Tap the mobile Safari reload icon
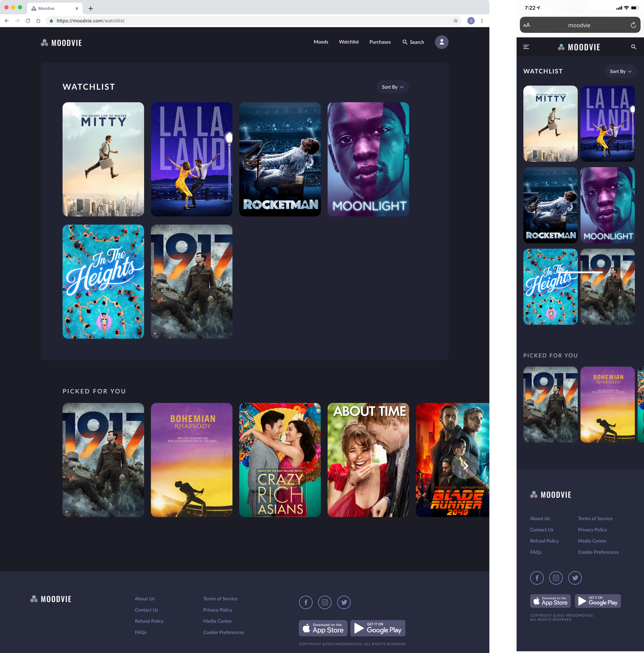The height and width of the screenshot is (653, 644). (633, 25)
